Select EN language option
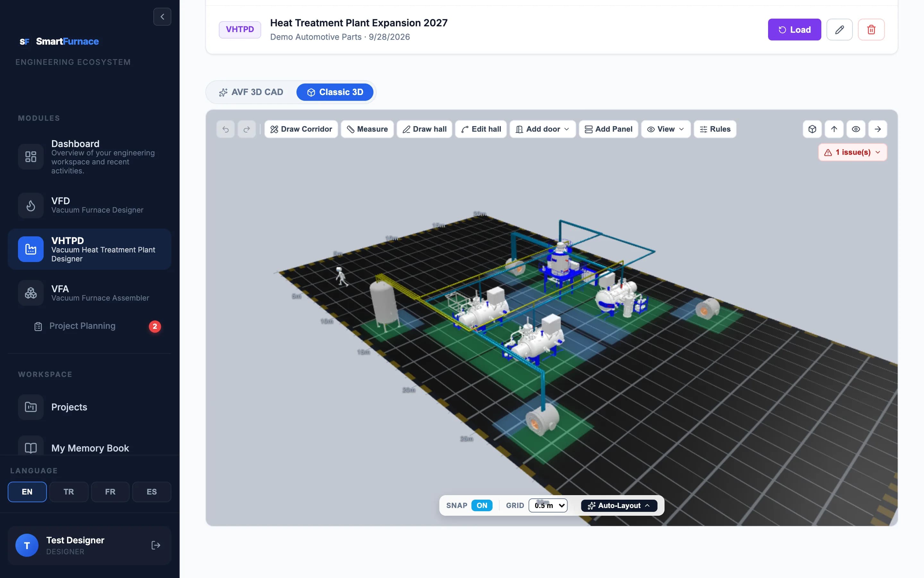924x578 pixels. point(27,492)
